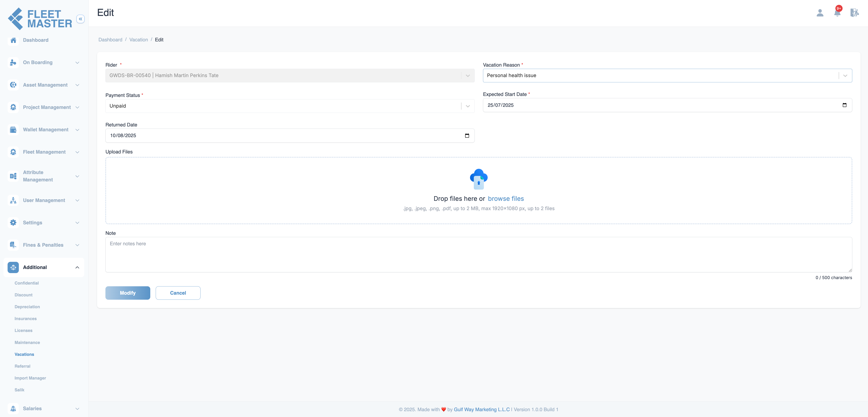Open Import Manager submenu item
This screenshot has height=417, width=868.
point(30,378)
